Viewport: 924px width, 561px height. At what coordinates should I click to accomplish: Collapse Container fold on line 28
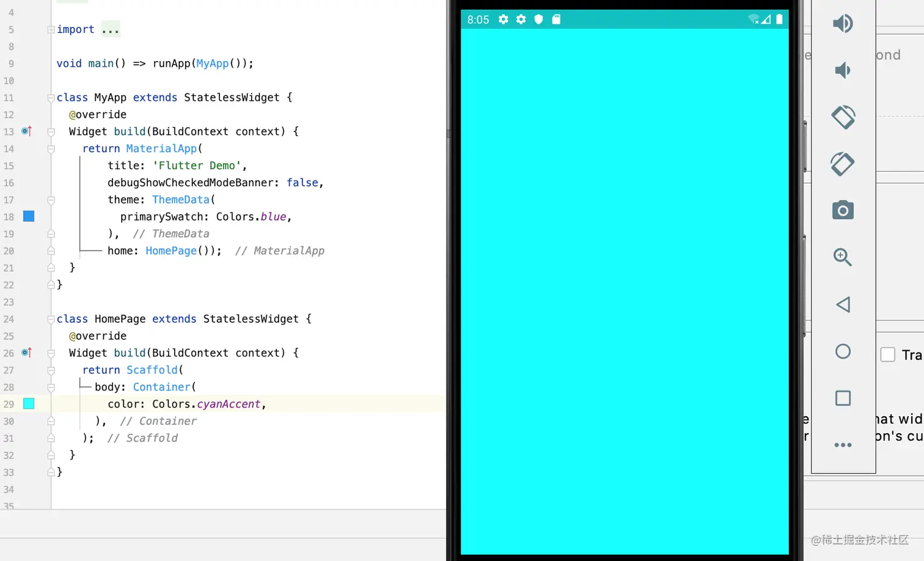click(x=51, y=387)
